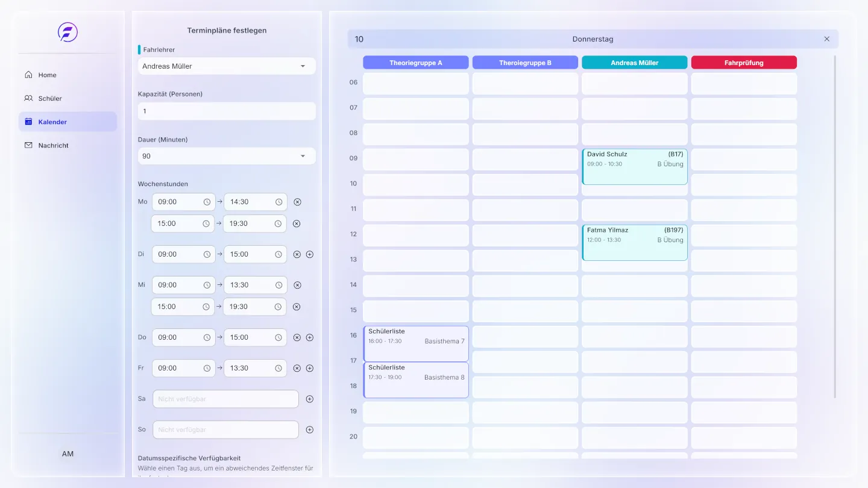
Task: Click the app logo at top of sidebar
Action: click(x=68, y=32)
